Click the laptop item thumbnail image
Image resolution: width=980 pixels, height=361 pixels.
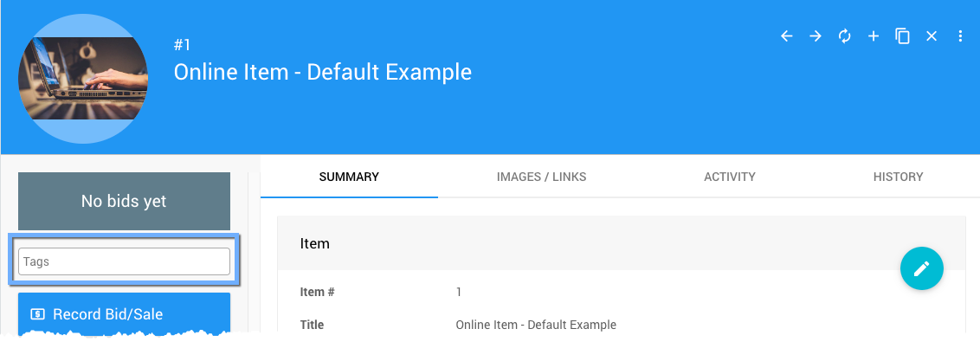coord(83,78)
